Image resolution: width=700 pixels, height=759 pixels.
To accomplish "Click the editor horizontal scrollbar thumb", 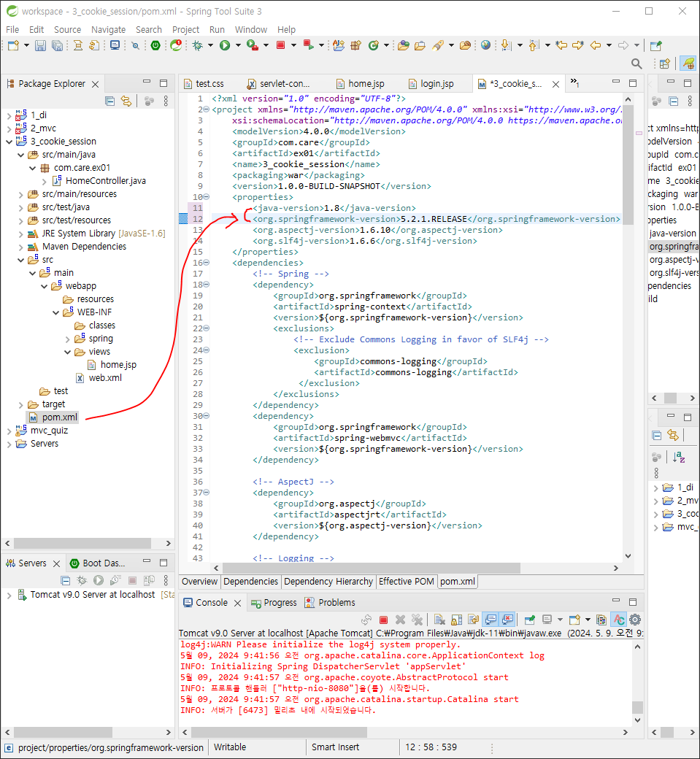I will coord(371,568).
